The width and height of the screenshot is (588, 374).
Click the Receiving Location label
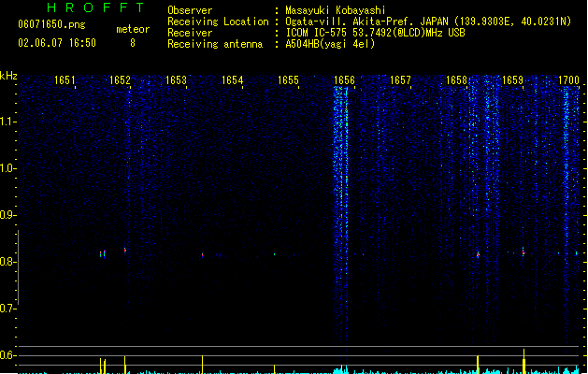[x=218, y=22]
